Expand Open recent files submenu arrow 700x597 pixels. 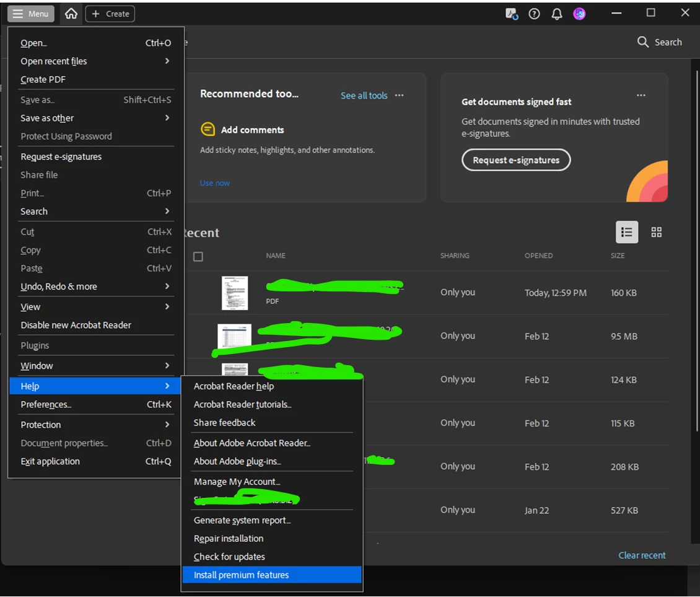click(x=167, y=61)
